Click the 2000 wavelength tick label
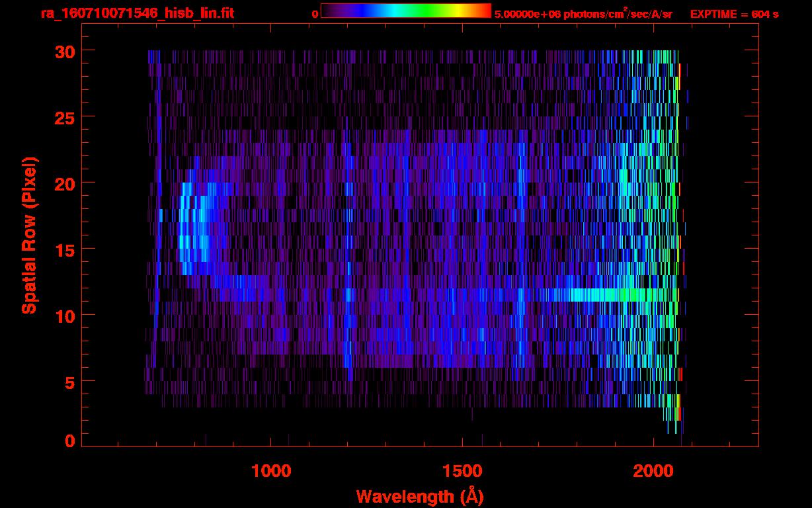 [654, 471]
